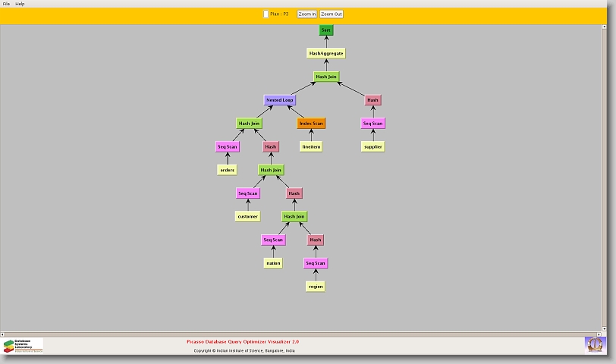Select the nation table node

click(273, 263)
